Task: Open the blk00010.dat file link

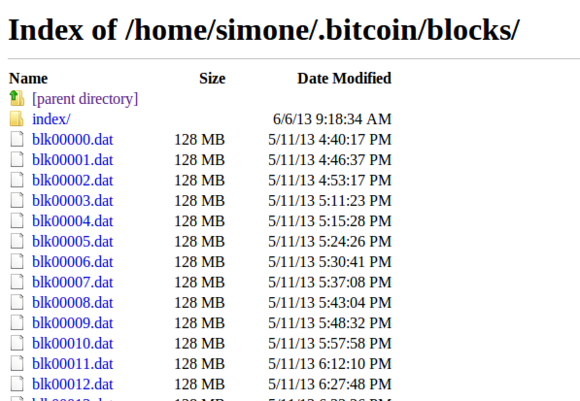Action: [72, 343]
